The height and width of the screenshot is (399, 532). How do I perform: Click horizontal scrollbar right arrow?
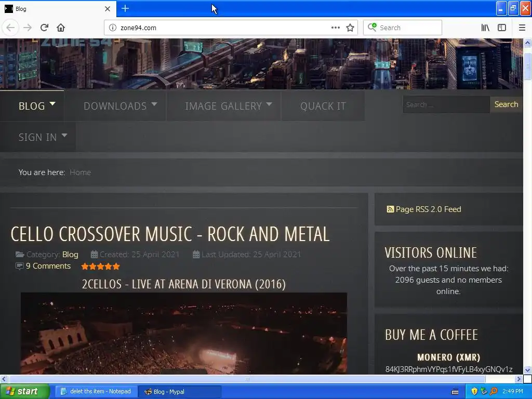click(x=518, y=379)
